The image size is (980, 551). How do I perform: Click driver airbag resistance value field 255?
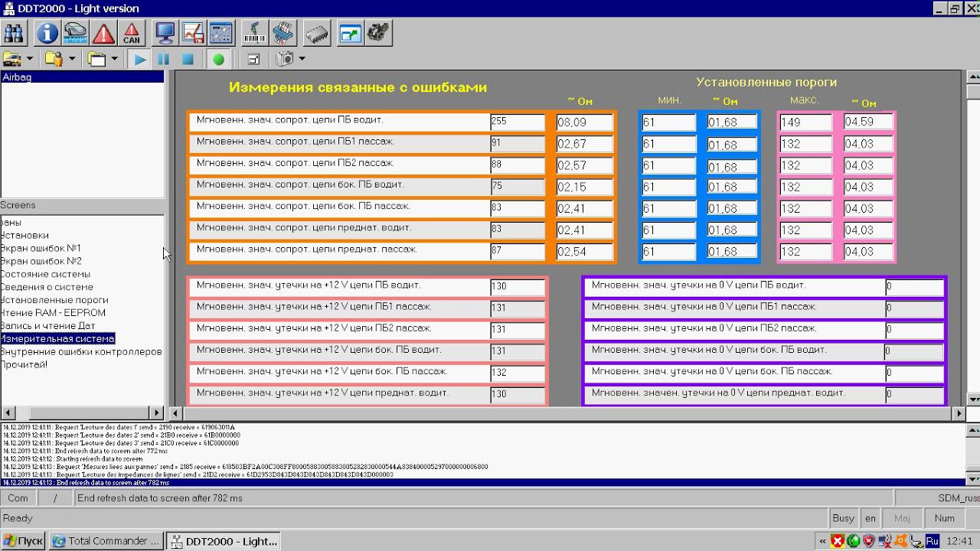point(518,122)
